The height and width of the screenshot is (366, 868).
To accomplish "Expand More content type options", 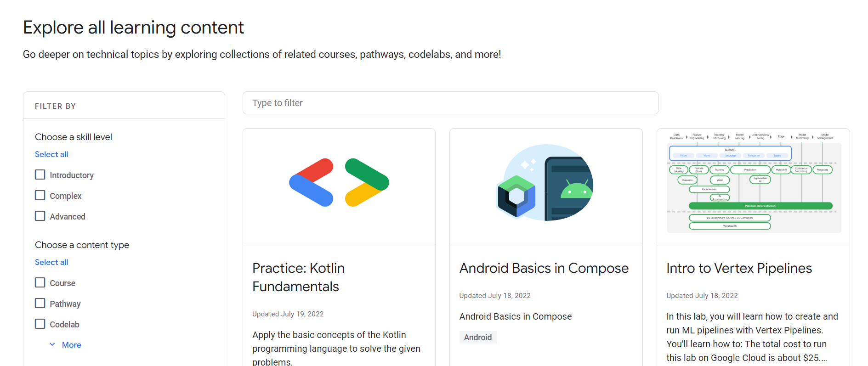I will (71, 345).
